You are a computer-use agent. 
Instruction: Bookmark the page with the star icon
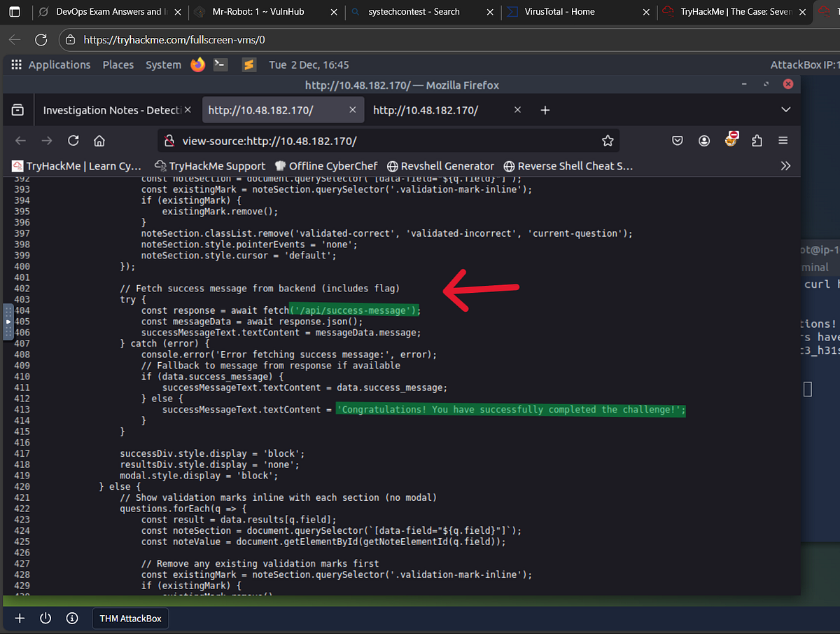(608, 140)
